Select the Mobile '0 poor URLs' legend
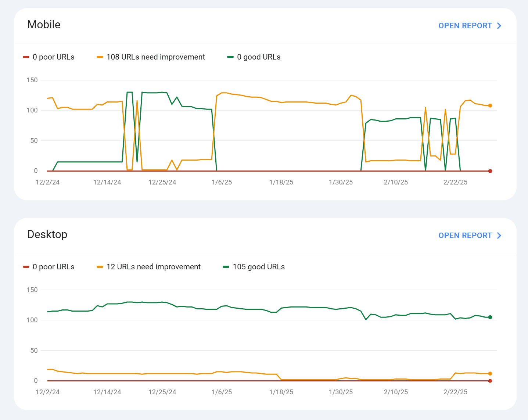Image resolution: width=528 pixels, height=420 pixels. tap(49, 57)
